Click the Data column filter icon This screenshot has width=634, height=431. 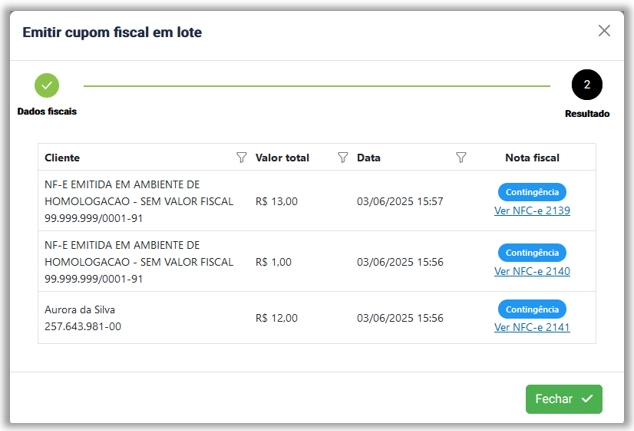(461, 158)
